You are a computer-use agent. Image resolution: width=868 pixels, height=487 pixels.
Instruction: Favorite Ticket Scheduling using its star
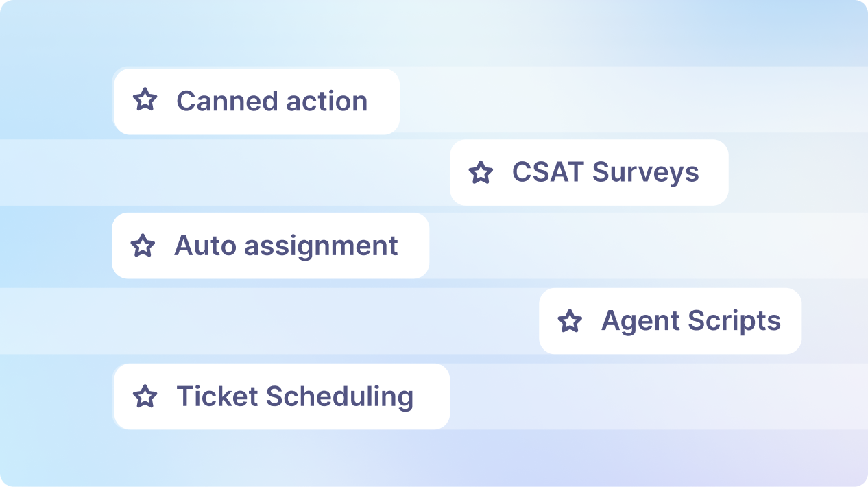pos(145,396)
